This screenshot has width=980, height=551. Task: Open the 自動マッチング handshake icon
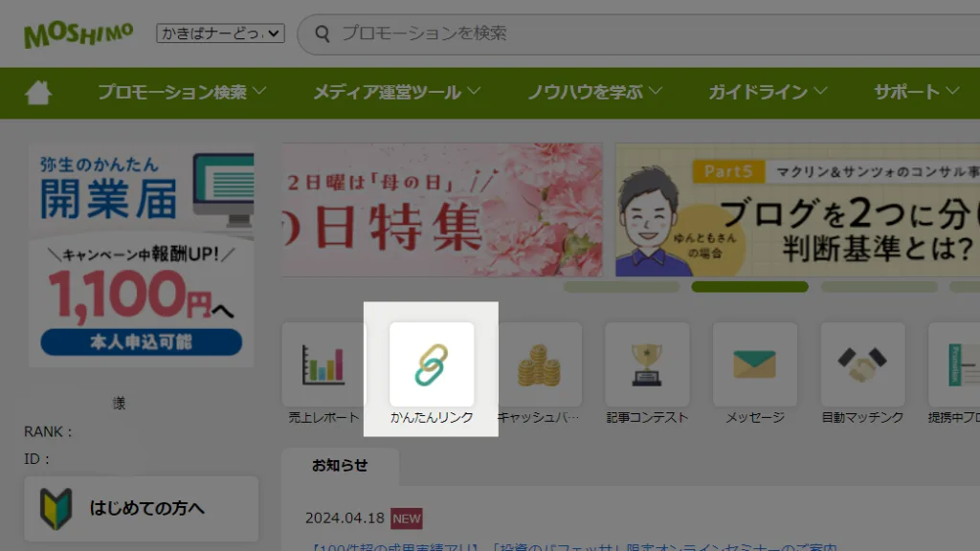[862, 365]
